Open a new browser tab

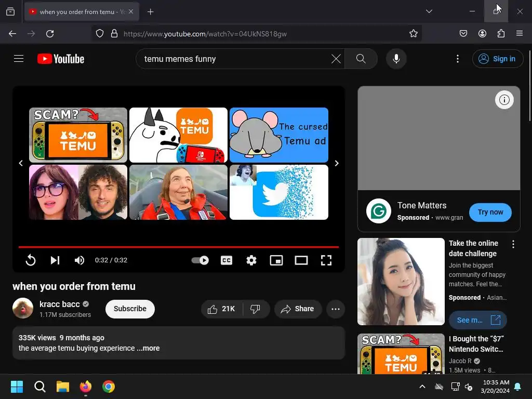pyautogui.click(x=150, y=12)
